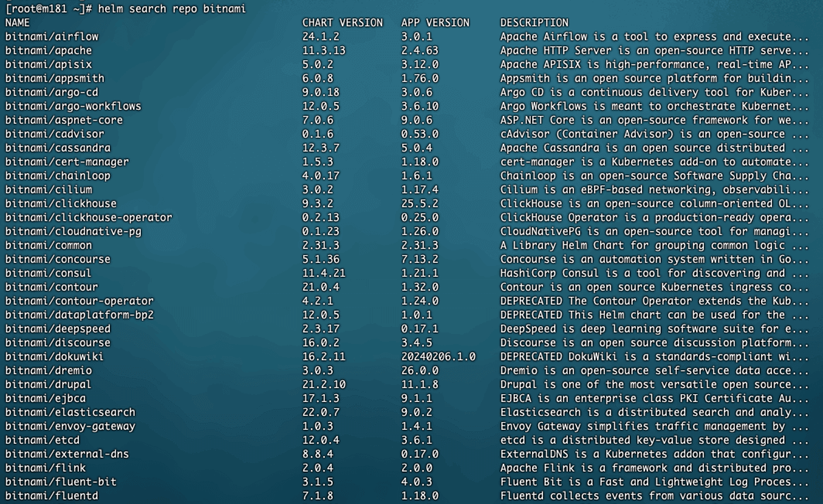Click the APP VERSION column header
Screen dimensions: 823x504
tap(435, 23)
